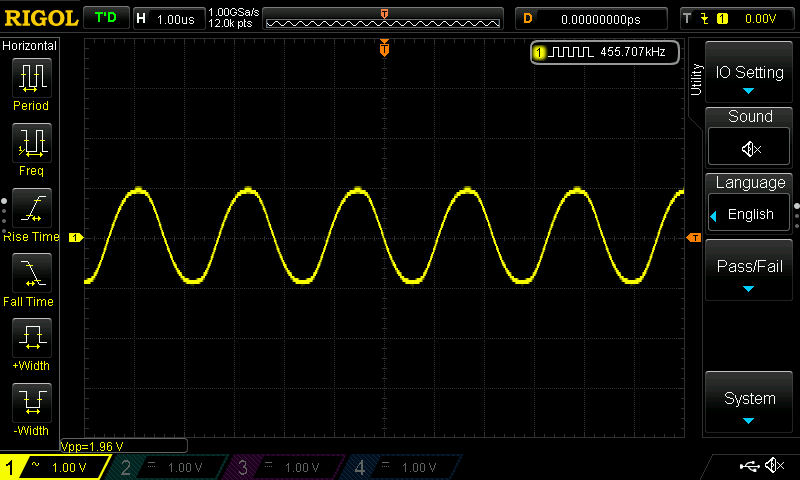This screenshot has height=480, width=800.
Task: Click the Vpp=1.96 V measurement result
Action: [x=92, y=446]
